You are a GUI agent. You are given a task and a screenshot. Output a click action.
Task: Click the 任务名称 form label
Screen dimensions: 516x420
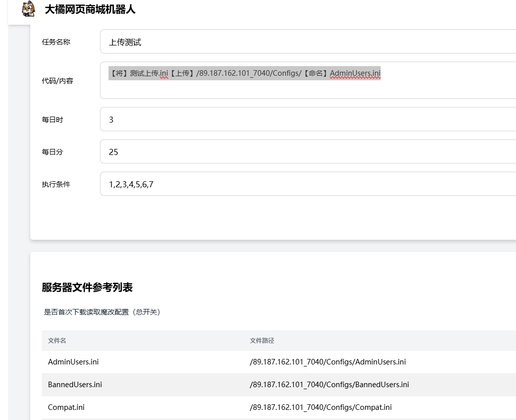click(x=56, y=42)
